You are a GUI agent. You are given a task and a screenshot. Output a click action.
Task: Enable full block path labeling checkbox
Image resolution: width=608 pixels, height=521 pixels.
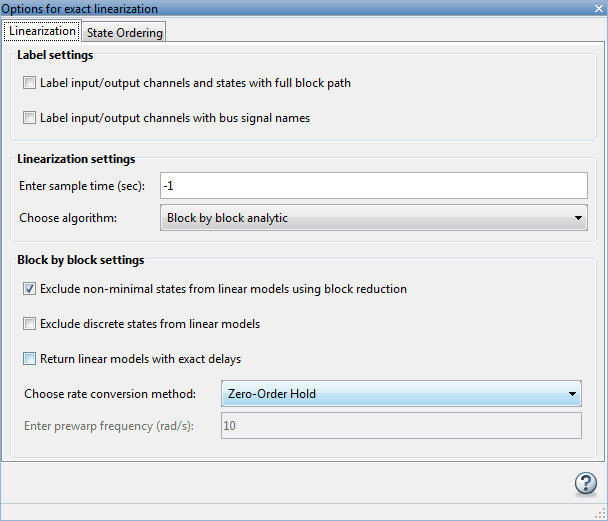pos(30,83)
